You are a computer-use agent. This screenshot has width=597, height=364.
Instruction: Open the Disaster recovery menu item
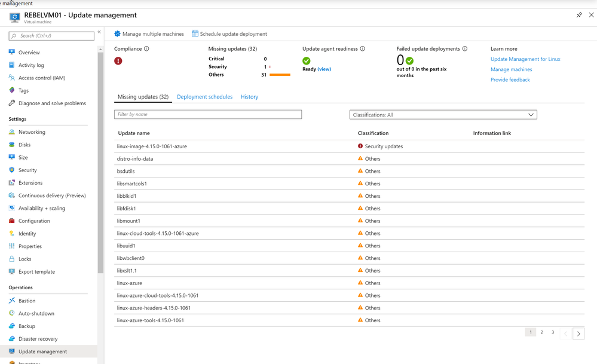38,338
